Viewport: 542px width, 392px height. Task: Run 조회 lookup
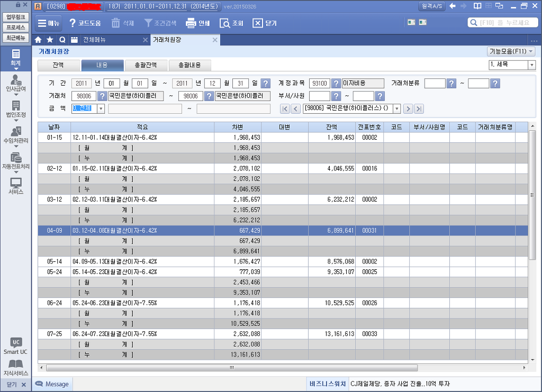231,23
